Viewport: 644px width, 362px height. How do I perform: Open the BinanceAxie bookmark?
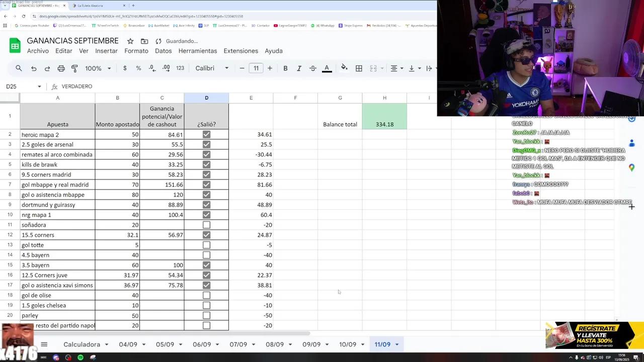coord(134,25)
